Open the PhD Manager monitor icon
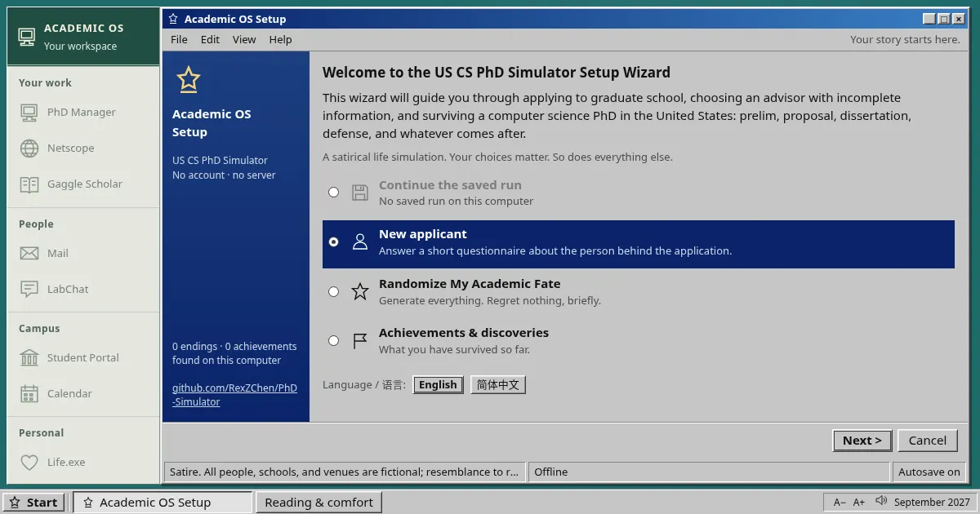980x514 pixels. point(29,113)
